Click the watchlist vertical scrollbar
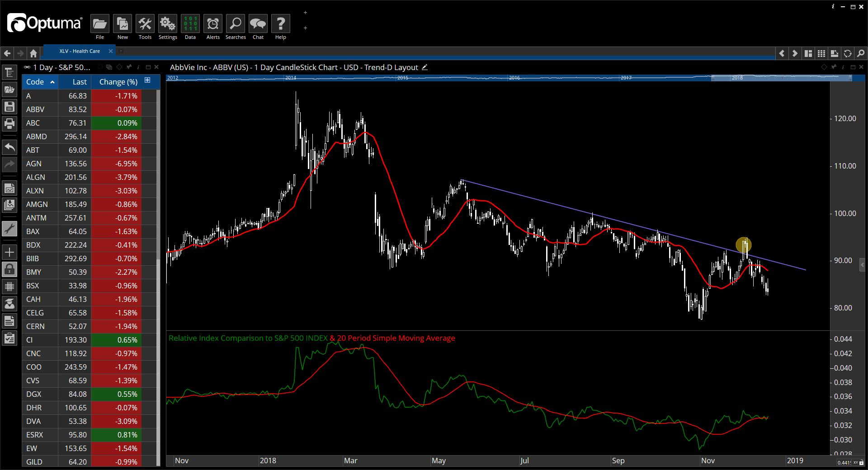868x470 pixels. click(158, 277)
